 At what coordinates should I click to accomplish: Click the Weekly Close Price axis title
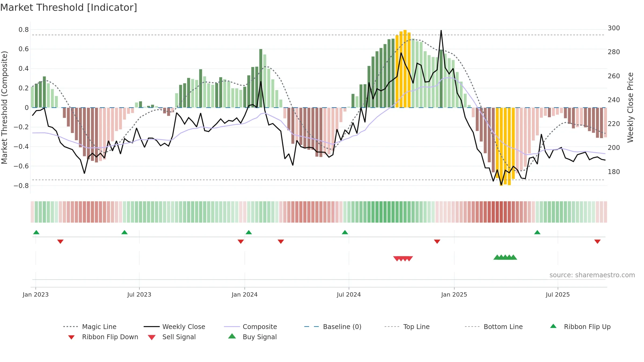pos(630,108)
